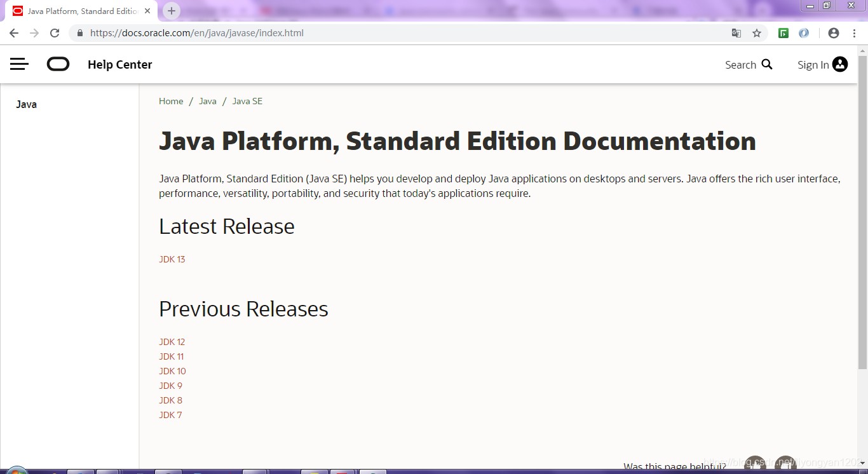Open JDK 12 documentation link
Screen dimensions: 868x474
point(172,342)
